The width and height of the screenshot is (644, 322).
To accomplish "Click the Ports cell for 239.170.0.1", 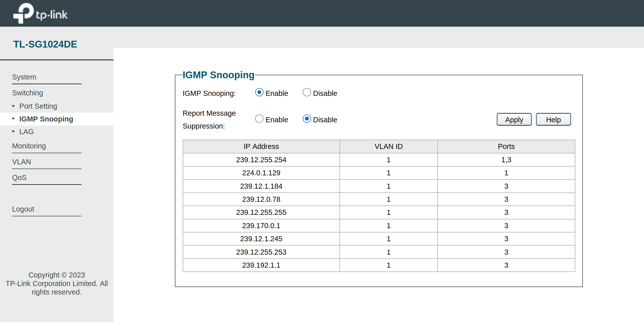I will click(506, 226).
